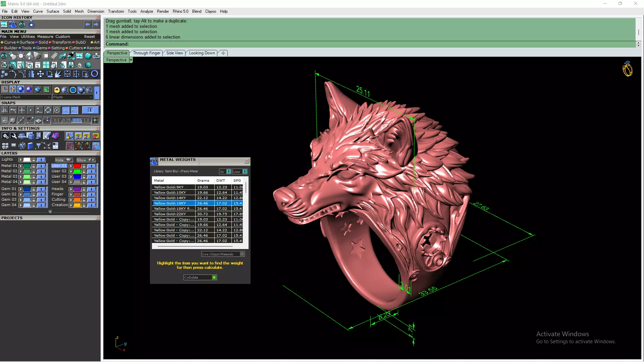Toggle visibility switch for Lights layer
The width and height of the screenshot is (644, 362).
(x=41, y=160)
